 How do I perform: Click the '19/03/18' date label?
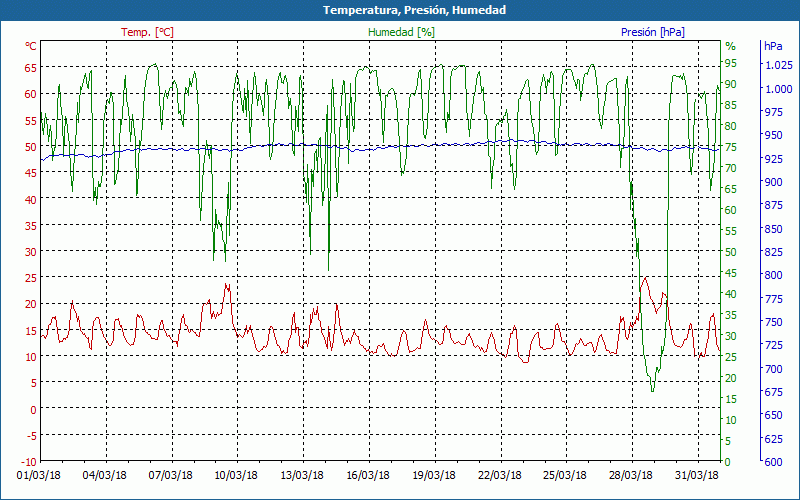434,475
